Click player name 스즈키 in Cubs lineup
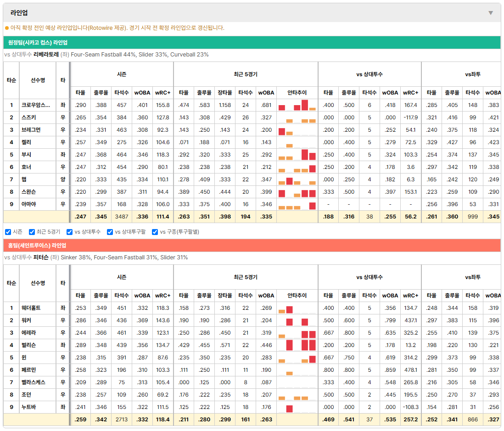Viewport: 504px width, 431px height. click(28, 118)
